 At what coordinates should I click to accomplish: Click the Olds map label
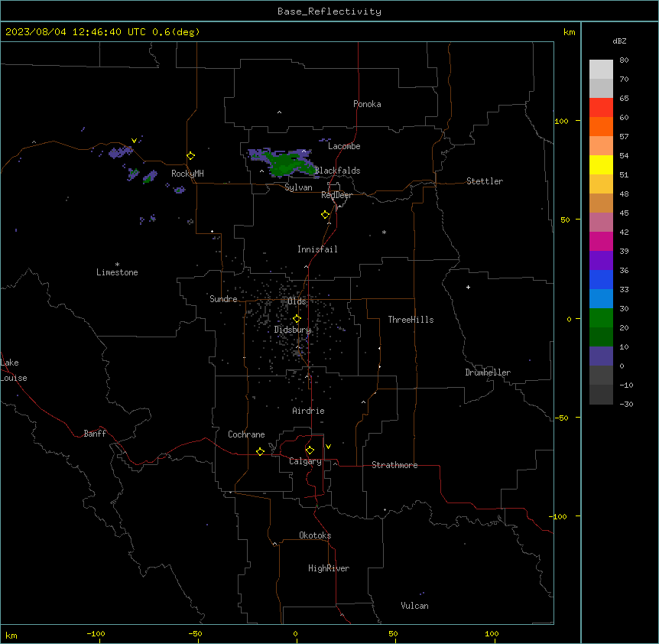[297, 301]
